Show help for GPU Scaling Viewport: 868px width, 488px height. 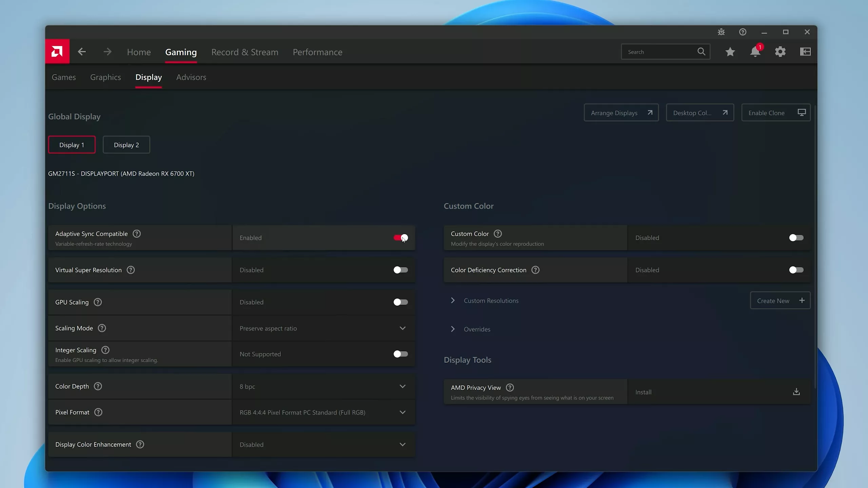tap(98, 302)
